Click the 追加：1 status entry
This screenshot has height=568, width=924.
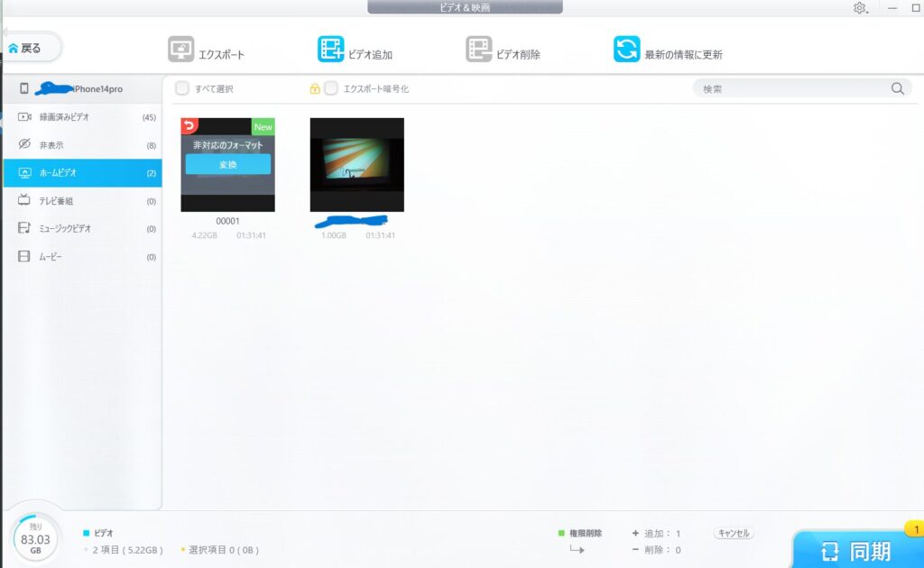tap(657, 533)
